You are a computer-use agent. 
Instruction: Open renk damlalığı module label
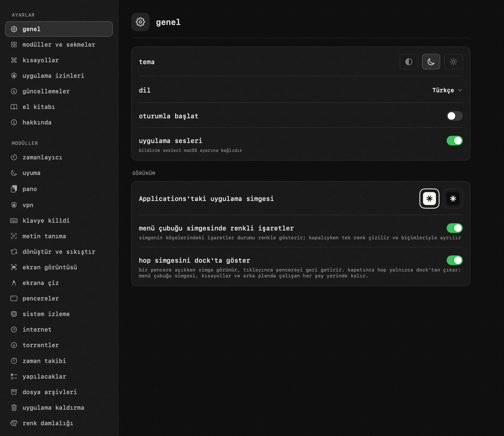point(48,423)
